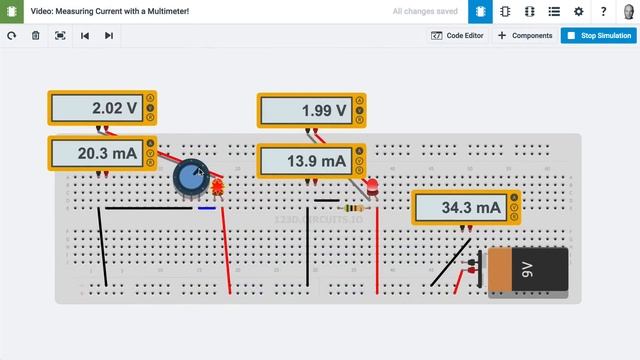Click the 13.9 mA multimeter display
The image size is (640, 360).
[x=307, y=161]
